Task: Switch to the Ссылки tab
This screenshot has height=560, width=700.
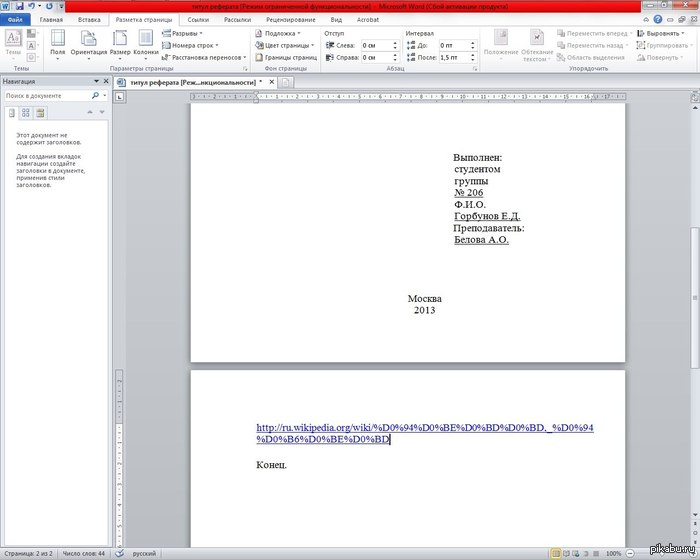Action: [x=198, y=20]
